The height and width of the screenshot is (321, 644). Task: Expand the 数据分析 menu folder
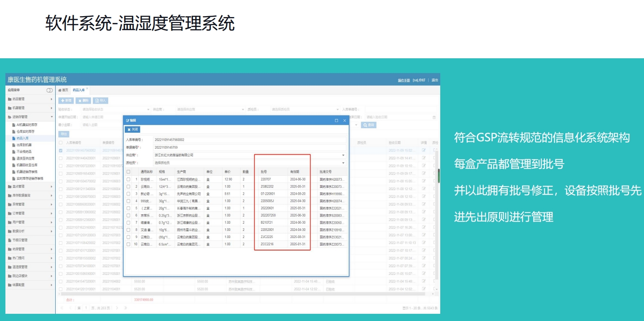pos(30,231)
